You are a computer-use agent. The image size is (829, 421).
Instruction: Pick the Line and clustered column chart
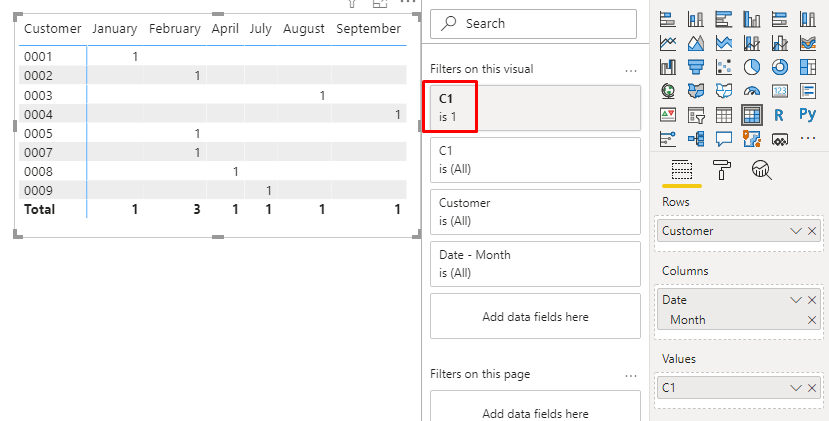(780, 43)
